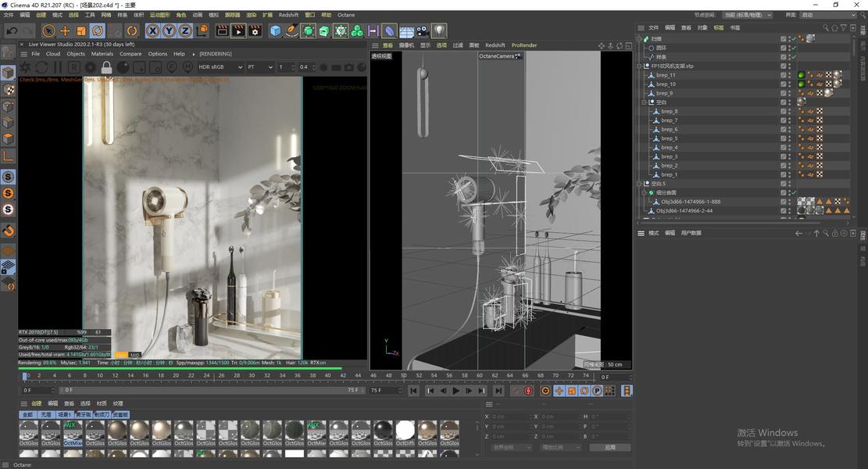
Task: Select the 全部 material filter tab
Action: pyautogui.click(x=27, y=415)
